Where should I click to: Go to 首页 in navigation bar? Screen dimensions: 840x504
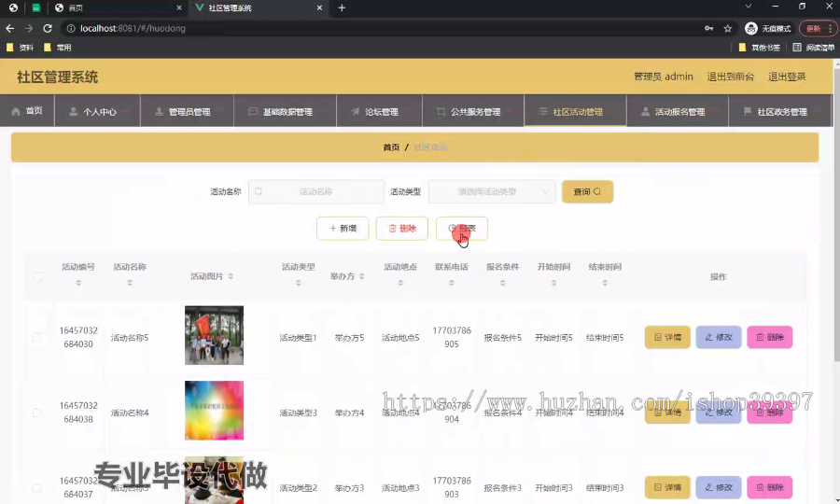tap(27, 111)
